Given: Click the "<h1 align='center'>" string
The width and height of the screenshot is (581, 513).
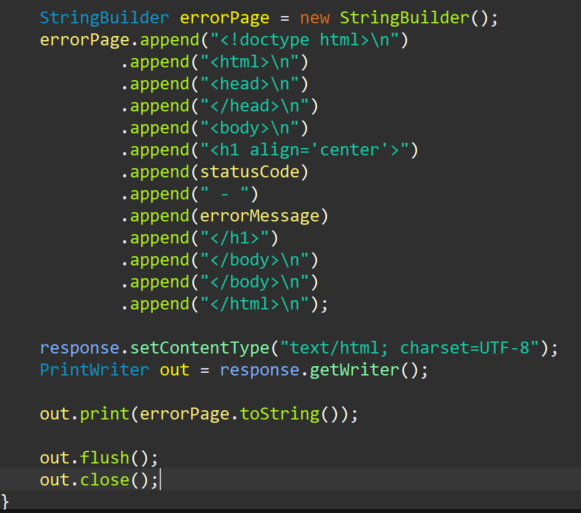Looking at the screenshot, I should click(304, 150).
